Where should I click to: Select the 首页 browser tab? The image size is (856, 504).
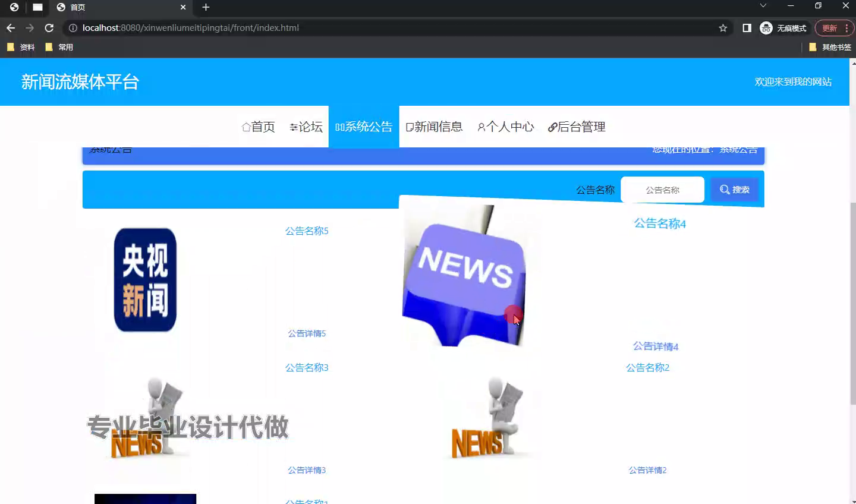(x=122, y=7)
